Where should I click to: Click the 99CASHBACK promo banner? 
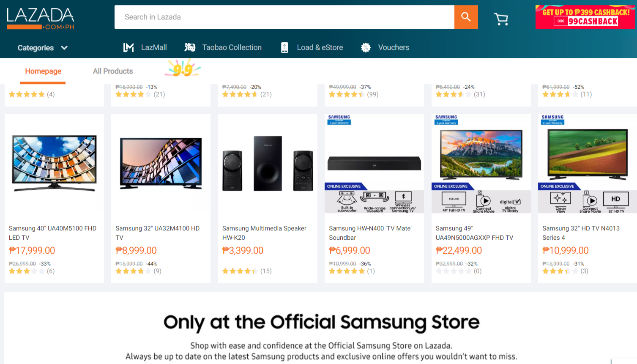tap(585, 17)
